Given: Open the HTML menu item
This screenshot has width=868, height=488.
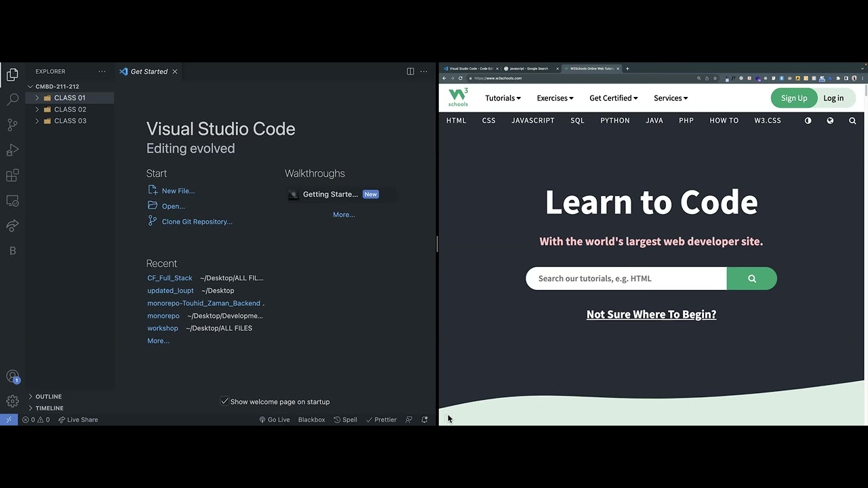Looking at the screenshot, I should (x=456, y=121).
